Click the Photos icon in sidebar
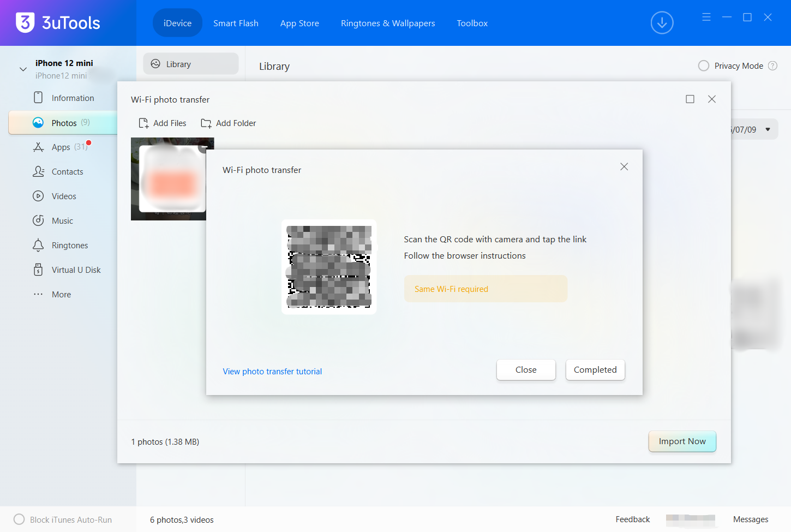791x532 pixels. point(38,123)
